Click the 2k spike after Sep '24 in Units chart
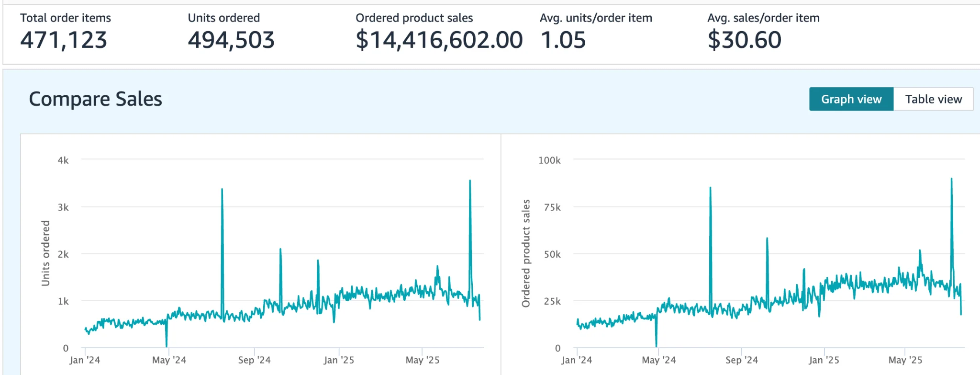Image resolution: width=980 pixels, height=375 pixels. [280, 250]
